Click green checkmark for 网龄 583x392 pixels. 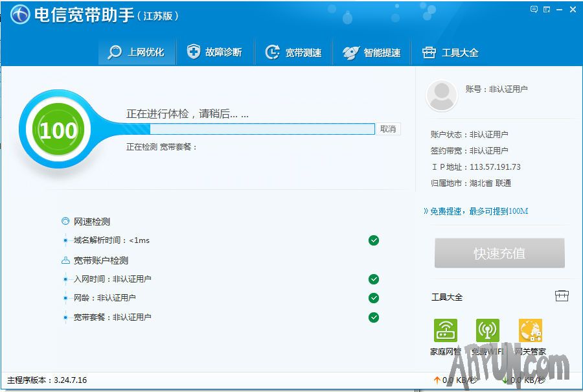[x=374, y=298]
